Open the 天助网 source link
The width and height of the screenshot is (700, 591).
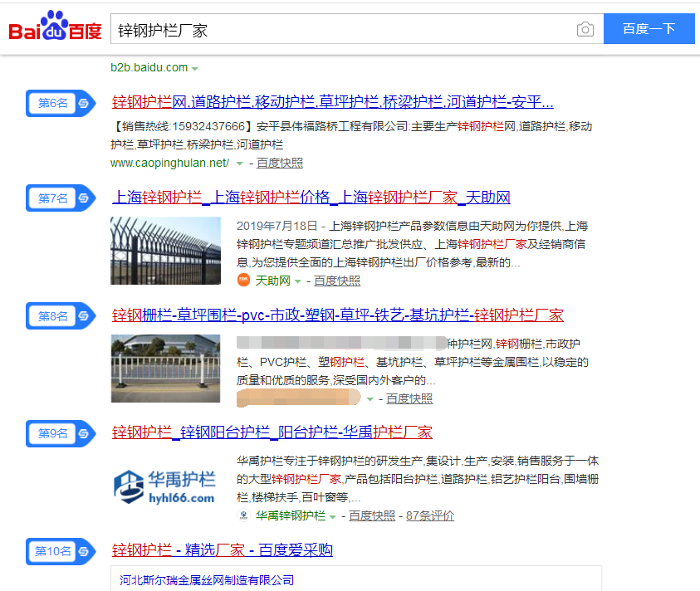pos(272,281)
